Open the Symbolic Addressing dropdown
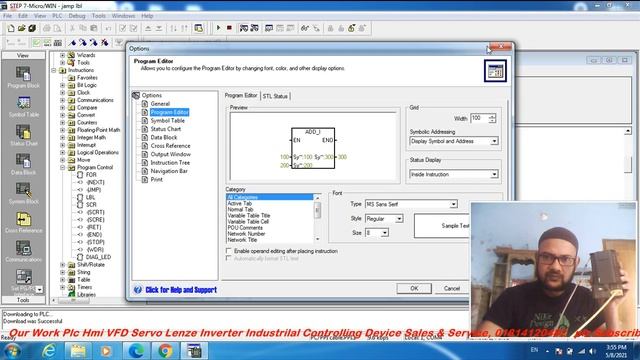 pos(494,141)
